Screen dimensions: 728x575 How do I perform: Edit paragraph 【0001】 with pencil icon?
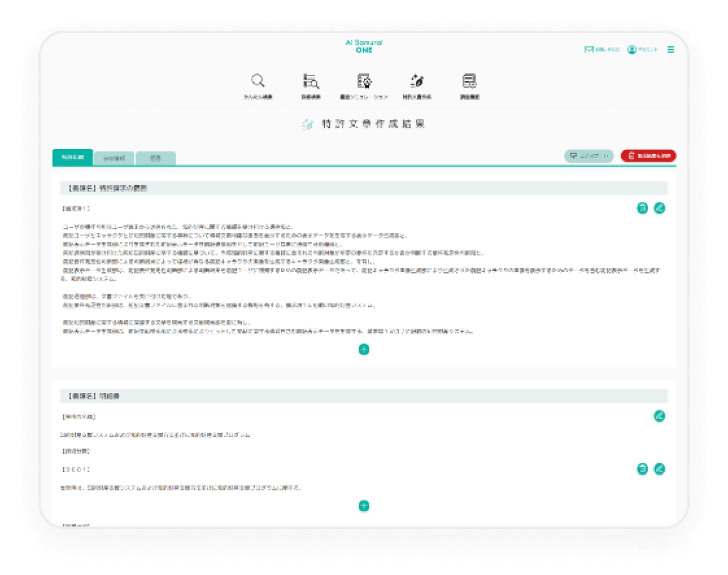(659, 469)
